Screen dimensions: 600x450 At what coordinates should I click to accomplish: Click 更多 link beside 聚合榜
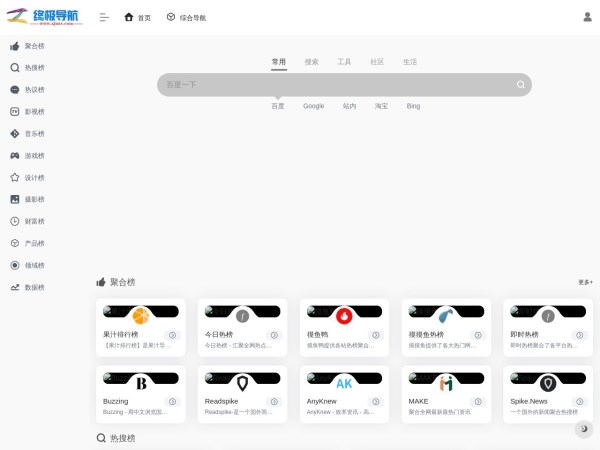[x=585, y=283]
